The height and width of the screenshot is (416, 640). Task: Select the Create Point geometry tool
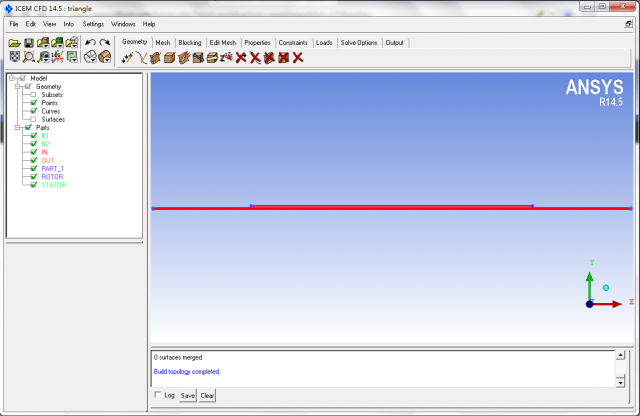point(127,58)
